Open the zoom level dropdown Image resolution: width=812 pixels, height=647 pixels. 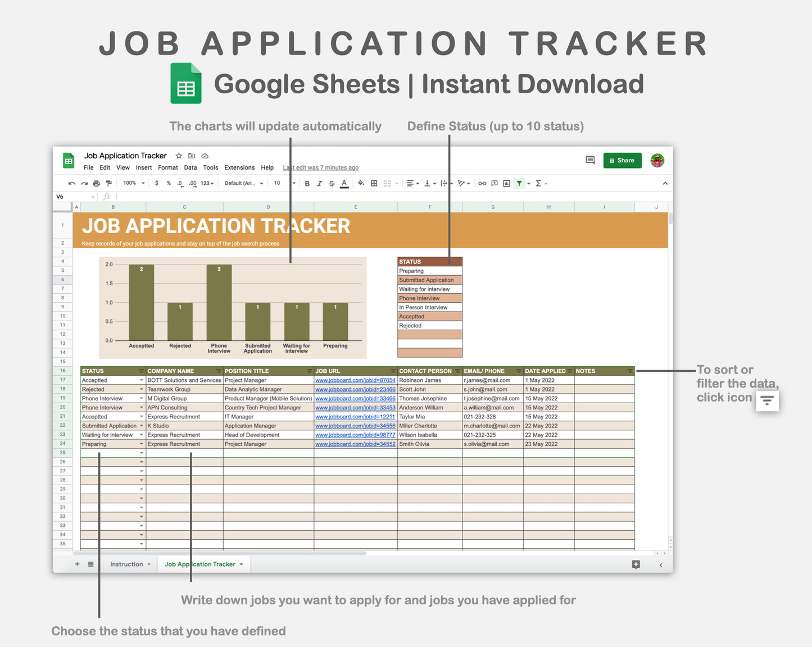132,183
